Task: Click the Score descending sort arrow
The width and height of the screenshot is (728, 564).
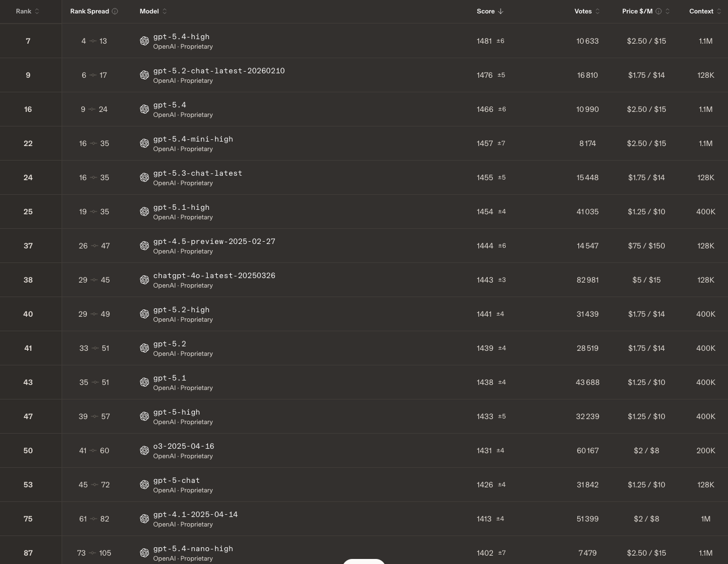Action: 500,11
